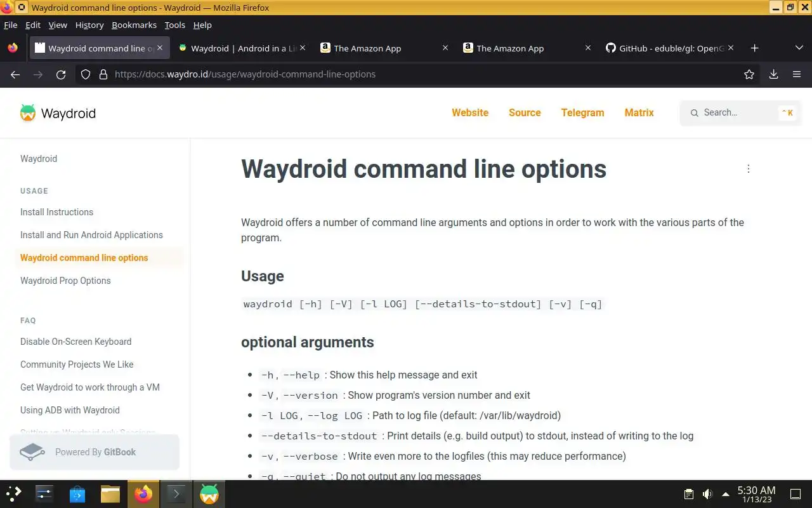Switch to Firefox in the taskbar
Viewport: 812px width, 508px height.
(143, 494)
